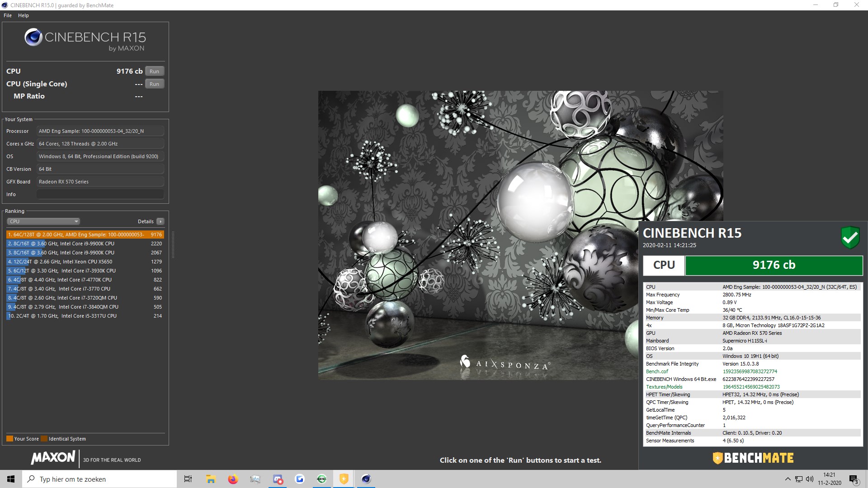Click the Cinebench R15 sphere logo
The width and height of the screenshot is (868, 488).
click(x=33, y=37)
